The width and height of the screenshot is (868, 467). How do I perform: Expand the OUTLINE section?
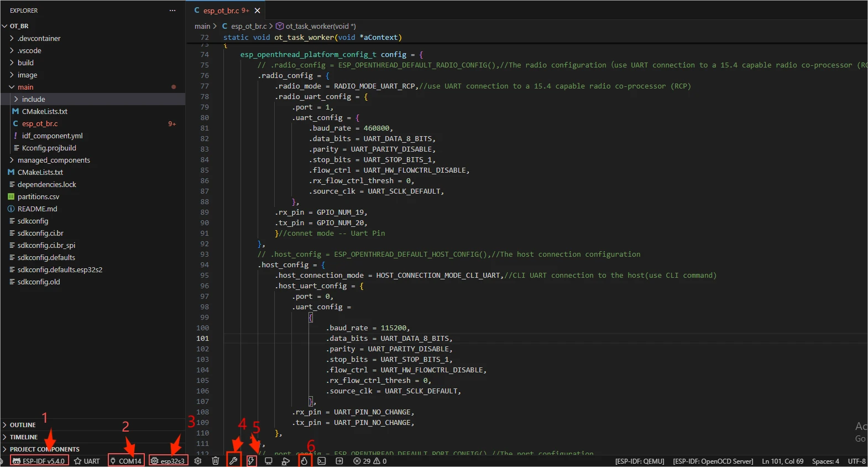[x=22, y=425]
